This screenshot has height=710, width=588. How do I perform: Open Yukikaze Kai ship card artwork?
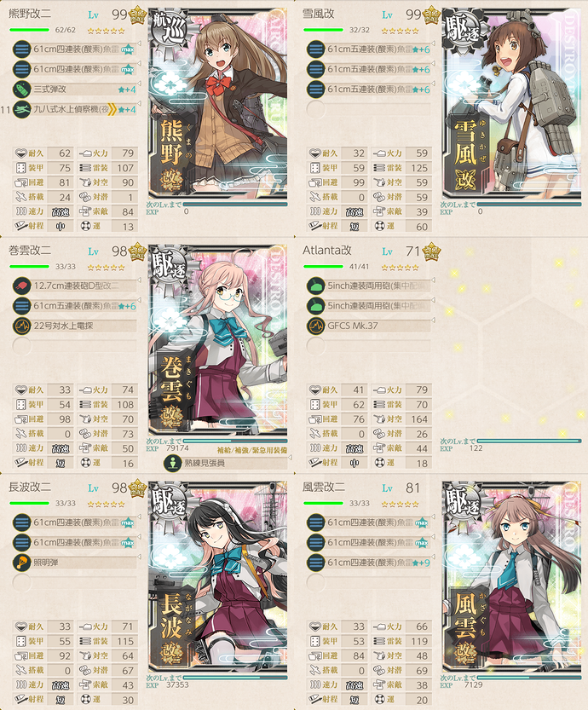[511, 103]
